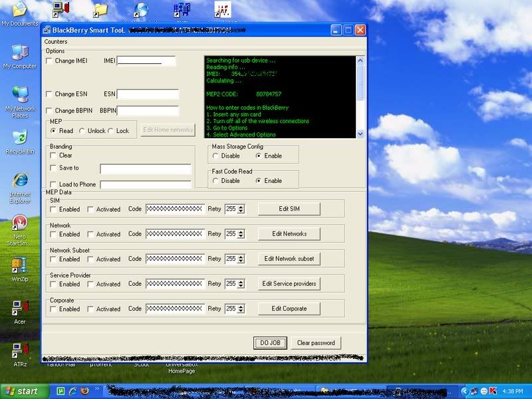Adjust the Corporate Retry spinner arrows
Screen dimensions: 532x399
(241, 309)
